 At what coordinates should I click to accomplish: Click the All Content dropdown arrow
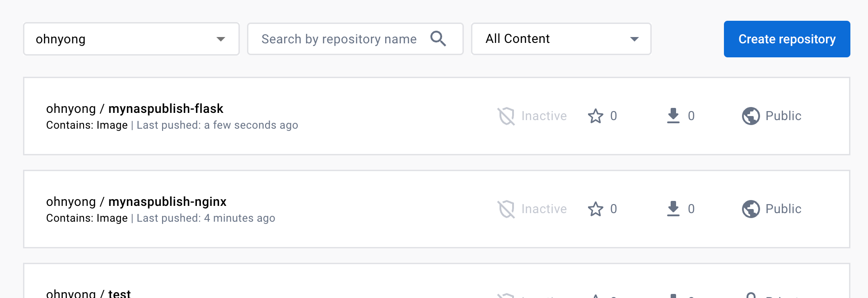635,39
